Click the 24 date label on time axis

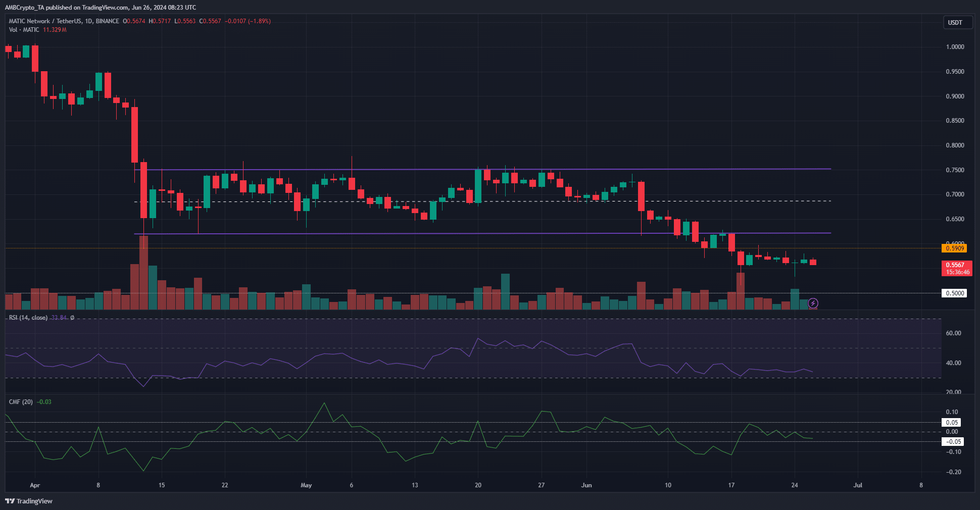click(x=795, y=485)
